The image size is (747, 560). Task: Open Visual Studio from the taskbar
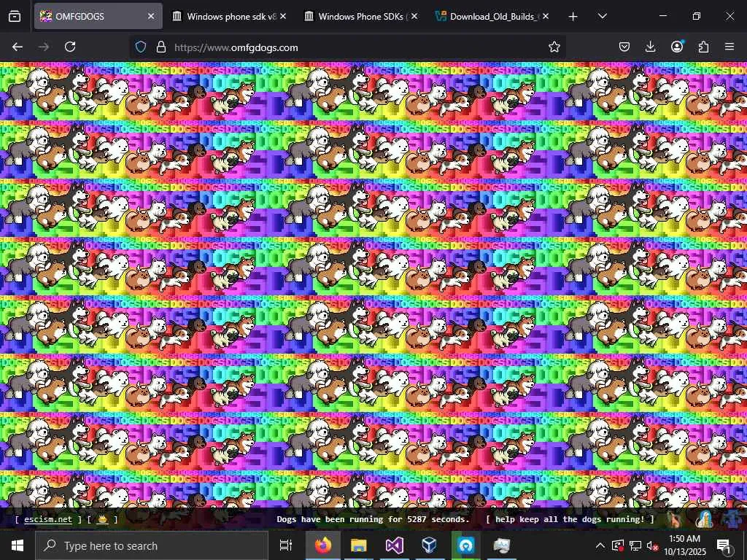pos(394,545)
